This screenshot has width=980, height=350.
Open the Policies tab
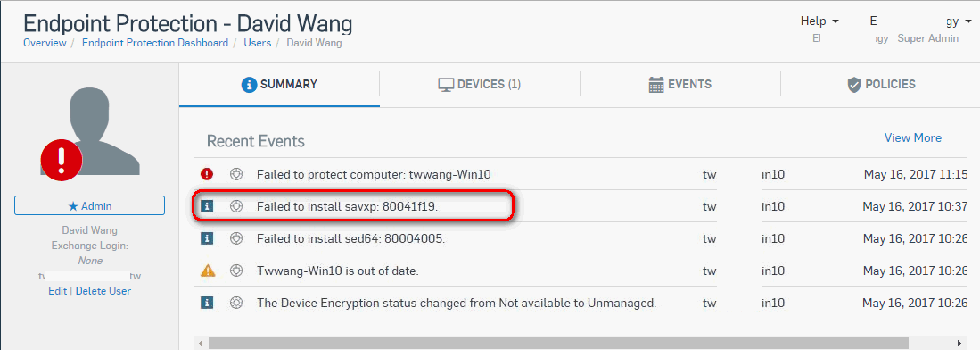(881, 85)
